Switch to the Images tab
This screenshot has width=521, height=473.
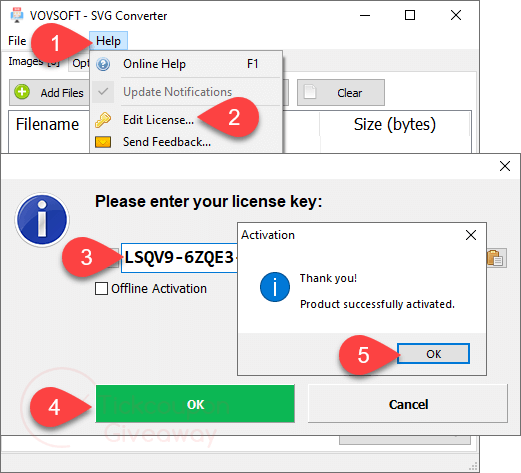pos(34,62)
